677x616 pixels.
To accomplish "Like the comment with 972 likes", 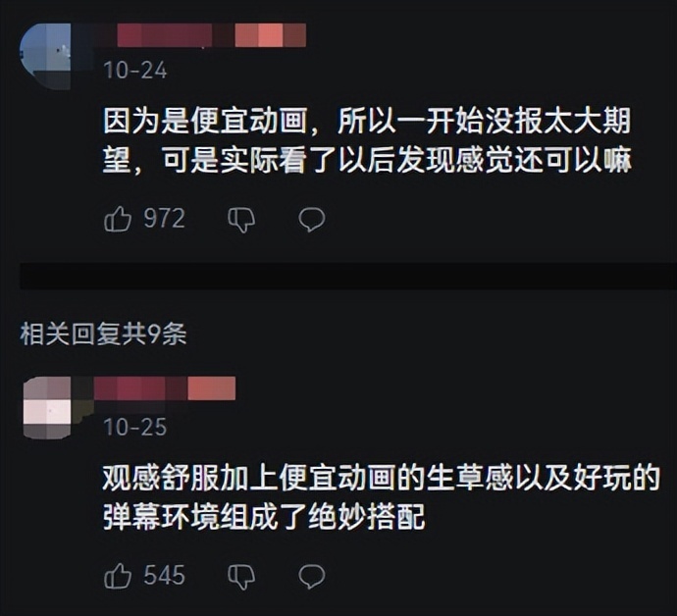I will click(118, 219).
